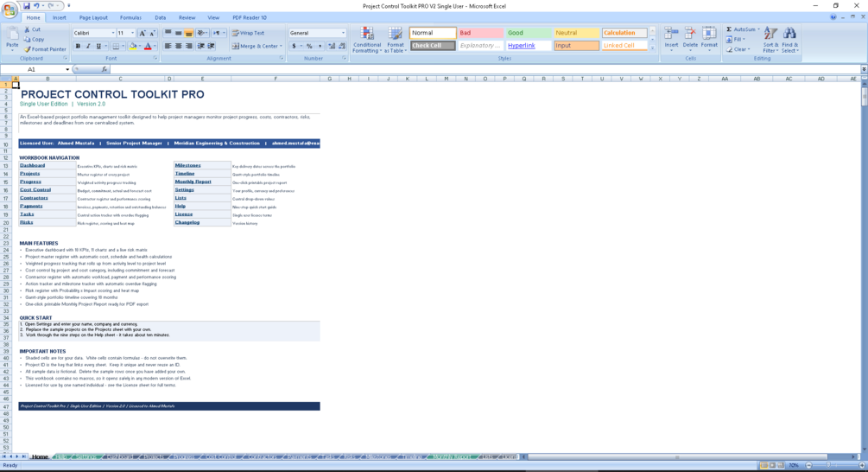Apply Percent Style format
Viewport: 868px width, 472px height.
pos(309,46)
